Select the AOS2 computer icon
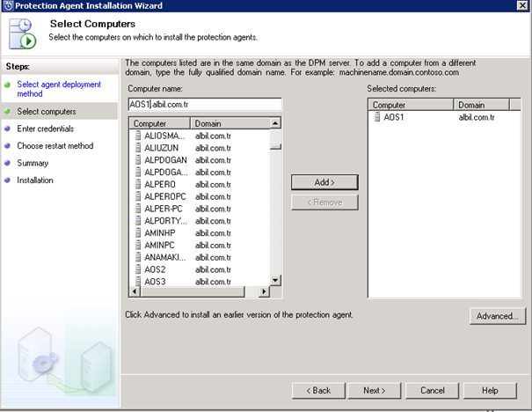The height and width of the screenshot is (412, 532). 138,269
